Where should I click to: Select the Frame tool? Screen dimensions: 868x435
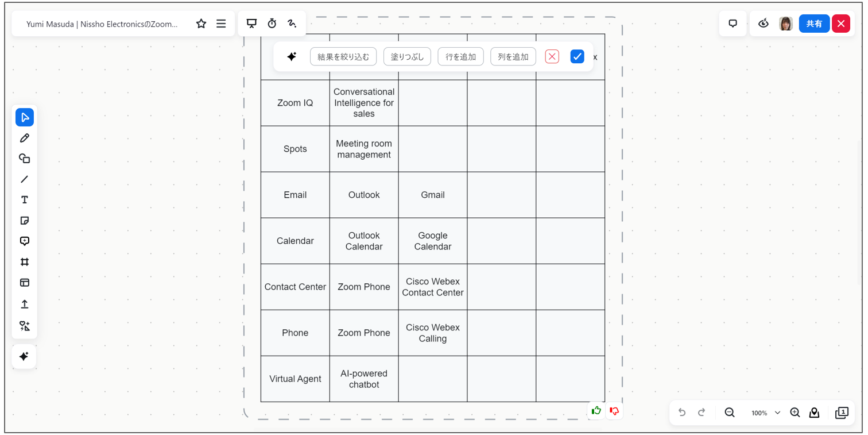(x=25, y=262)
